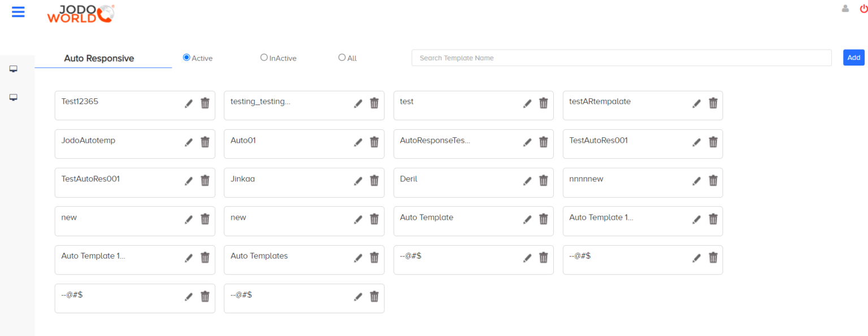
Task: Edit the Jinkaa template
Action: tap(358, 181)
